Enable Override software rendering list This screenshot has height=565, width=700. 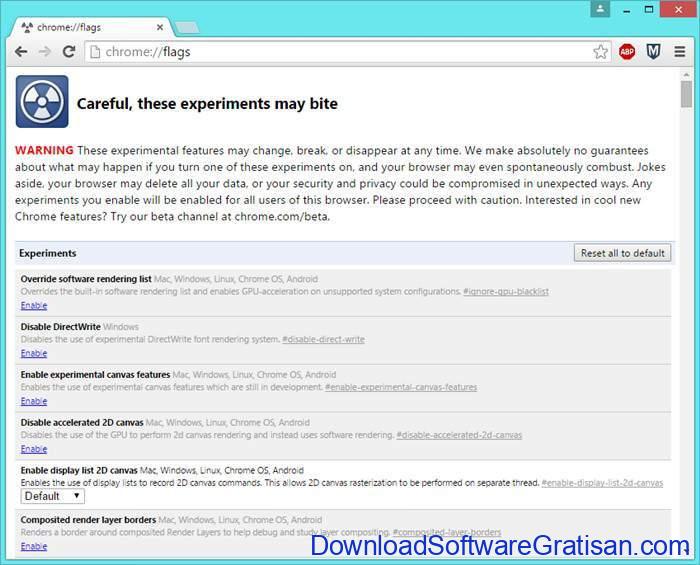34,306
